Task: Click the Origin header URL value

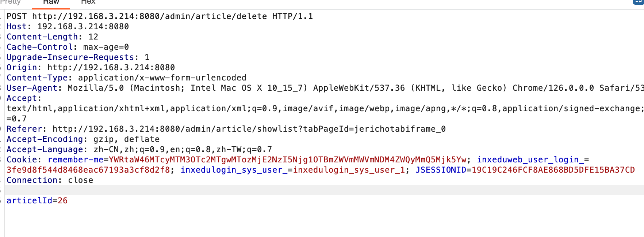Action: 111,68
